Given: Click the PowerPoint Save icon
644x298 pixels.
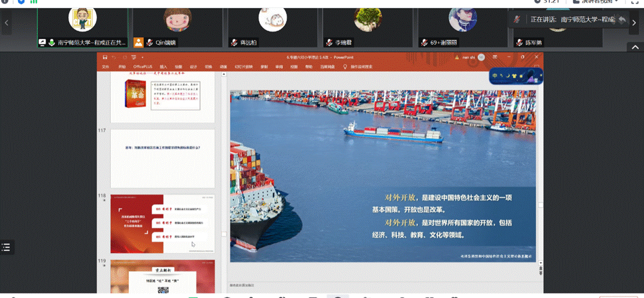Looking at the screenshot, I should click(x=105, y=57).
